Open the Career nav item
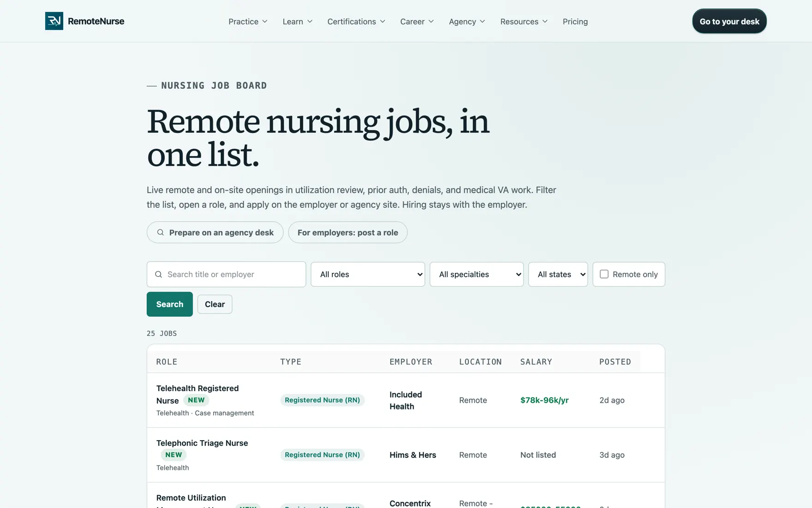This screenshot has height=508, width=812. (417, 22)
